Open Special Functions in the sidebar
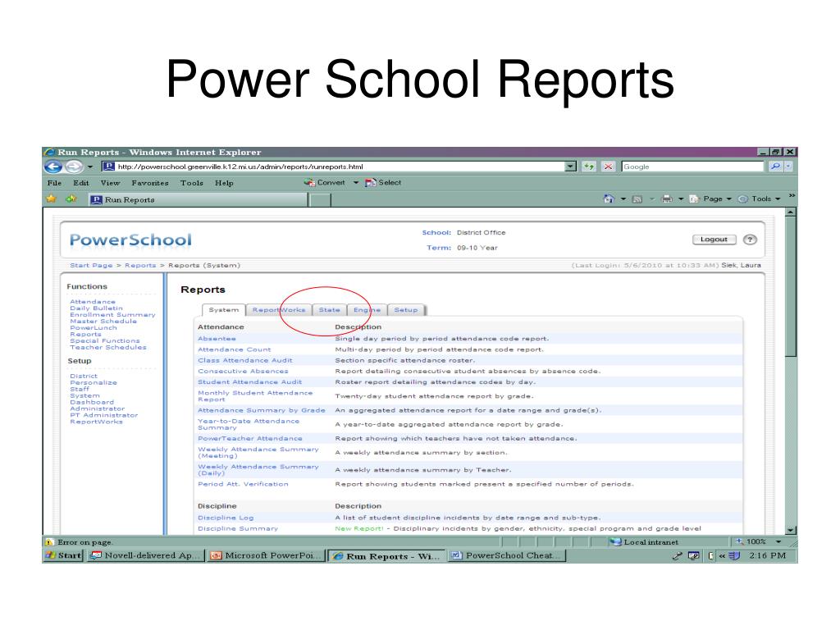840x630 pixels. [105, 340]
